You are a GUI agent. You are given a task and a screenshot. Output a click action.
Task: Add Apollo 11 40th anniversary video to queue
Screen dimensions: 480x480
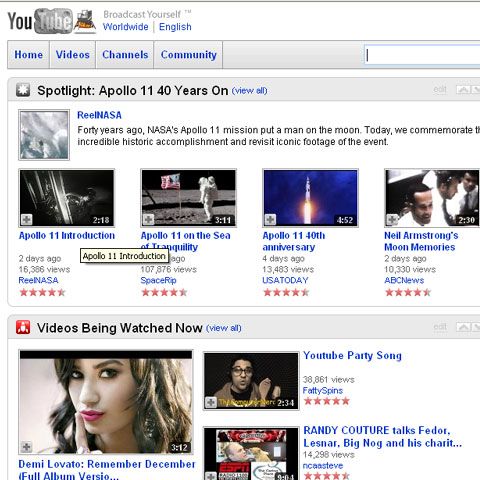tap(270, 220)
